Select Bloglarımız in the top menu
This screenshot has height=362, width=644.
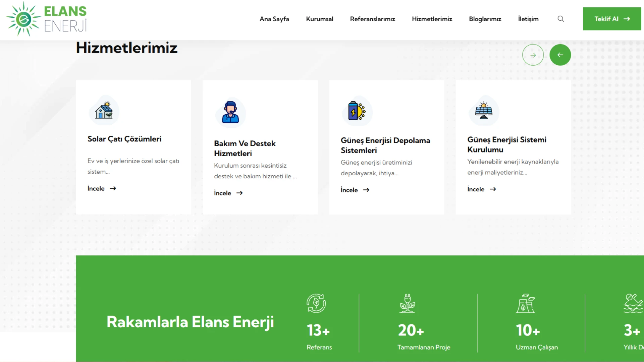click(485, 19)
